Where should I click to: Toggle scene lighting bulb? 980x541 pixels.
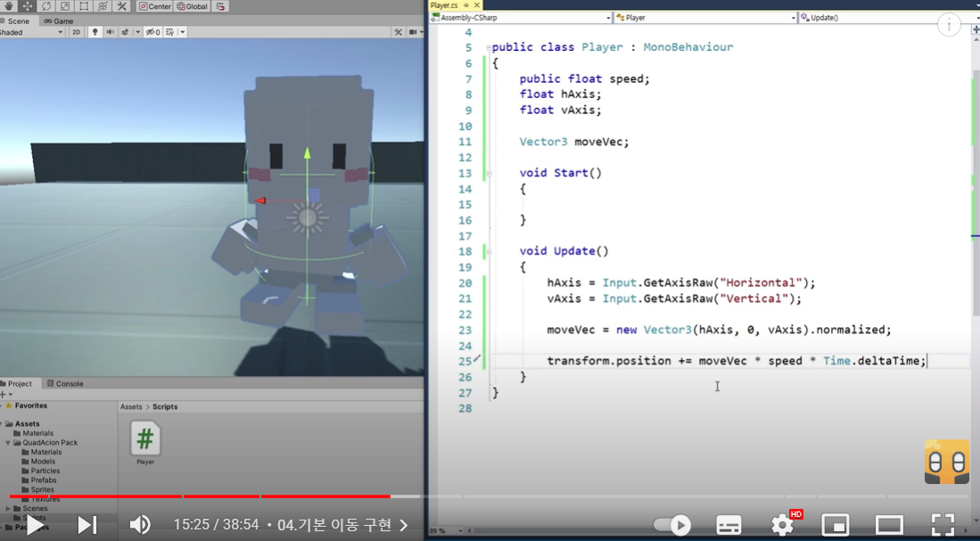tap(95, 32)
